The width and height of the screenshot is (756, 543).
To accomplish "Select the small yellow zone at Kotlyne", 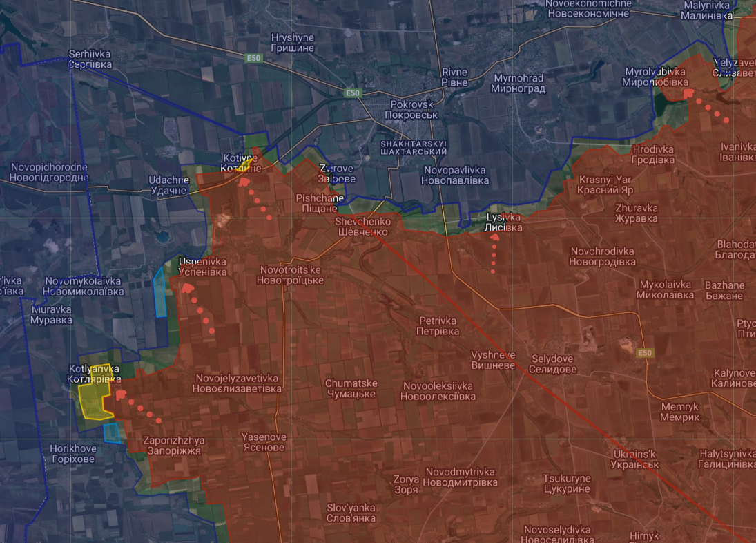I will 244,165.
